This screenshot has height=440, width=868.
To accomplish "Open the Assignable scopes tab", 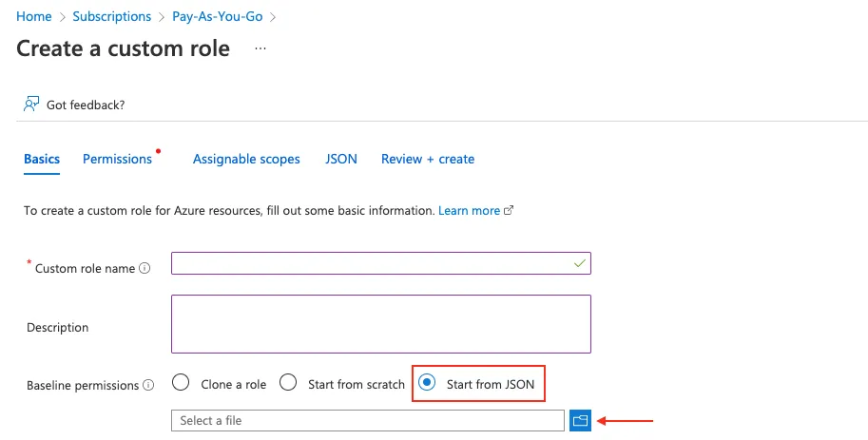I will (246, 159).
